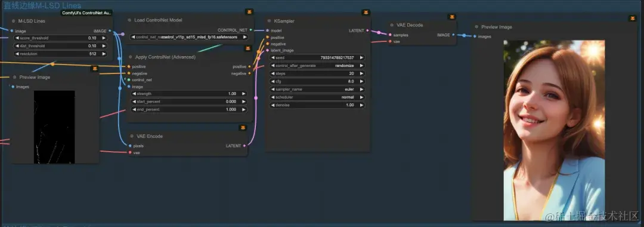Increase denoise with its right arrow

pyautogui.click(x=361, y=105)
